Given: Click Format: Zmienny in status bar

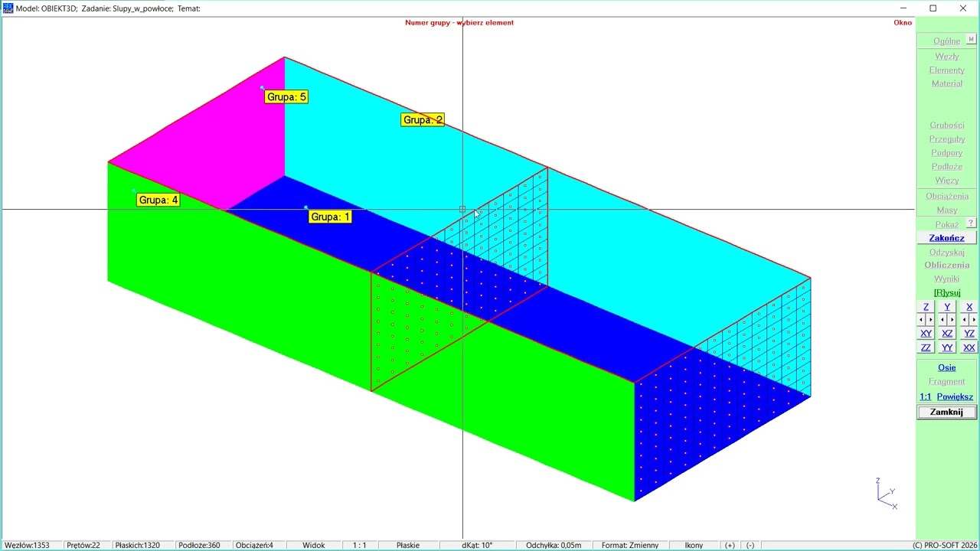Looking at the screenshot, I should 630,545.
